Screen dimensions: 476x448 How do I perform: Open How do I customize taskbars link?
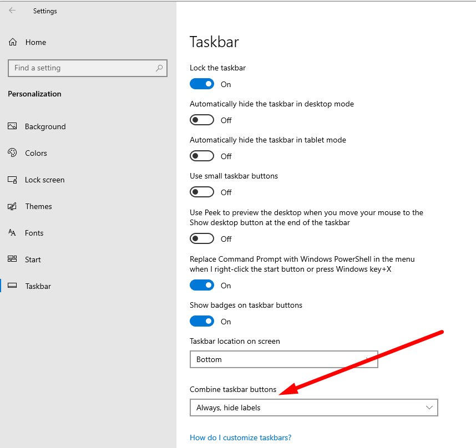(x=240, y=437)
